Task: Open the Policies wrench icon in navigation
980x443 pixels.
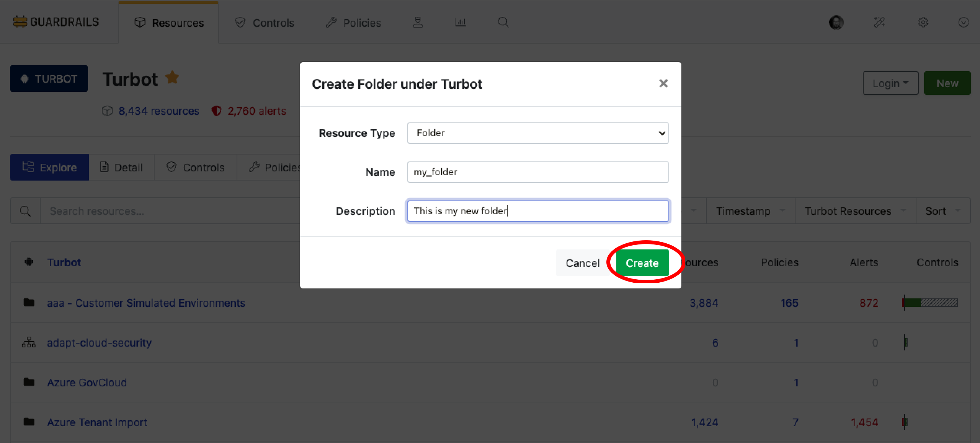Action: [331, 22]
